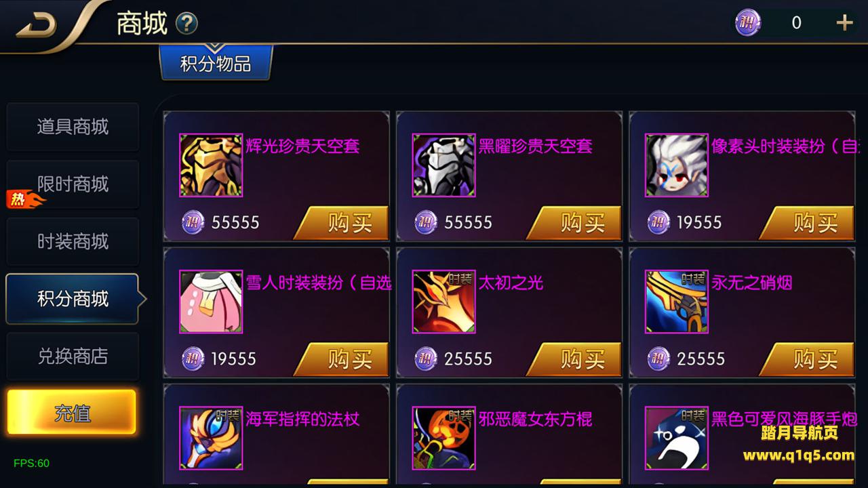The width and height of the screenshot is (868, 488).
Task: Click 购买 for 太初之光
Action: [x=574, y=359]
